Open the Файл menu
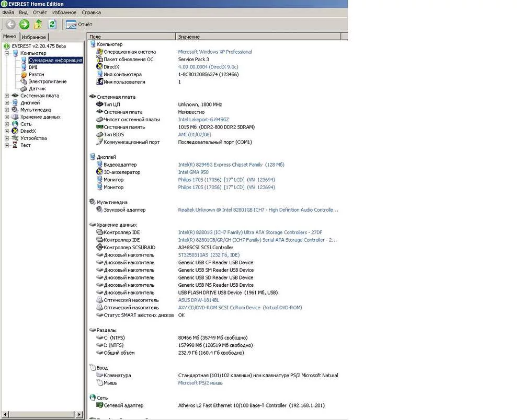The image size is (523, 420). click(x=8, y=13)
